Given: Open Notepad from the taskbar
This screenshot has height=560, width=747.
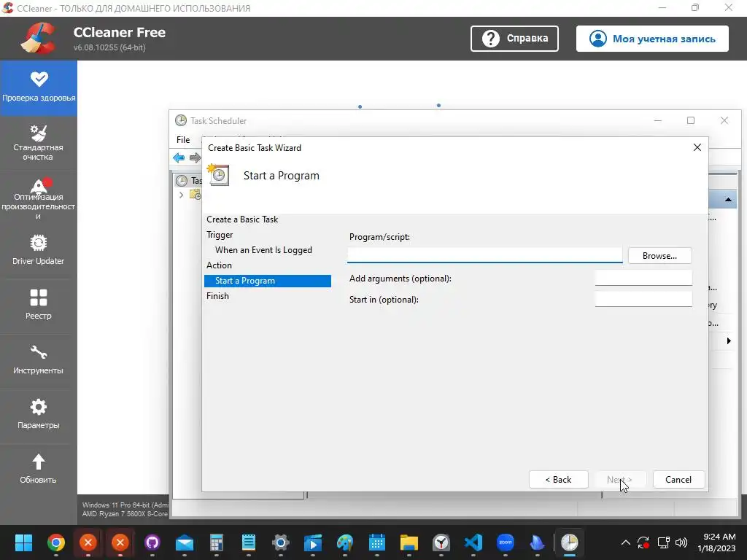Looking at the screenshot, I should coord(248,542).
